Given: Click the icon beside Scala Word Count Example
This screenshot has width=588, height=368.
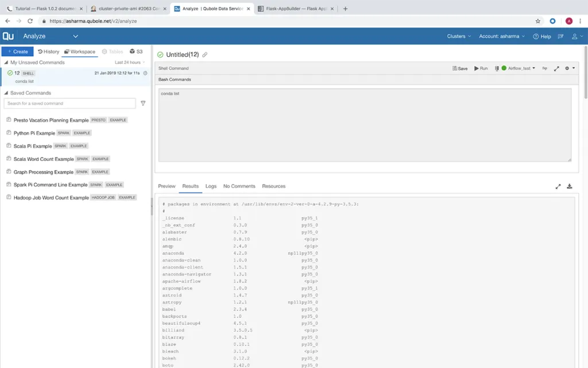Looking at the screenshot, I should point(9,159).
